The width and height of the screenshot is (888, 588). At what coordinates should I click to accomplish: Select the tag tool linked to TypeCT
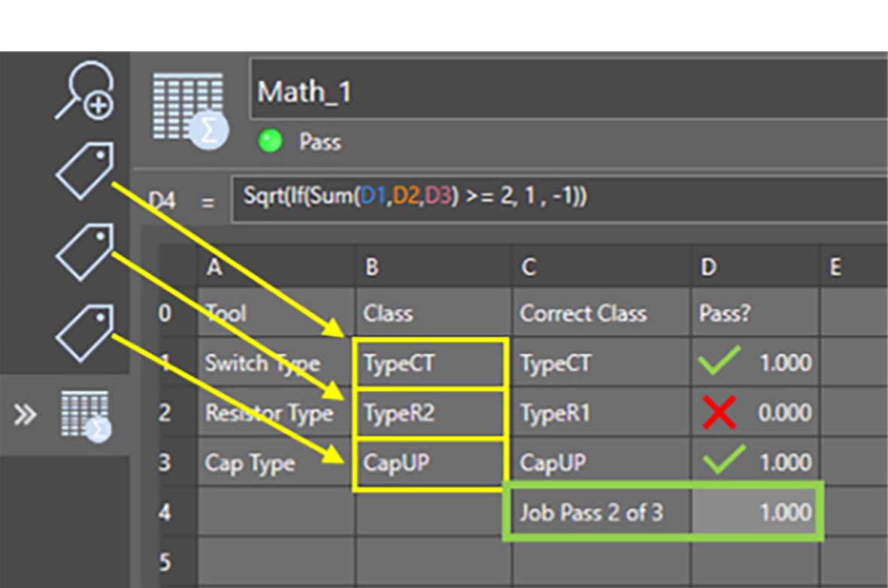pyautogui.click(x=85, y=171)
